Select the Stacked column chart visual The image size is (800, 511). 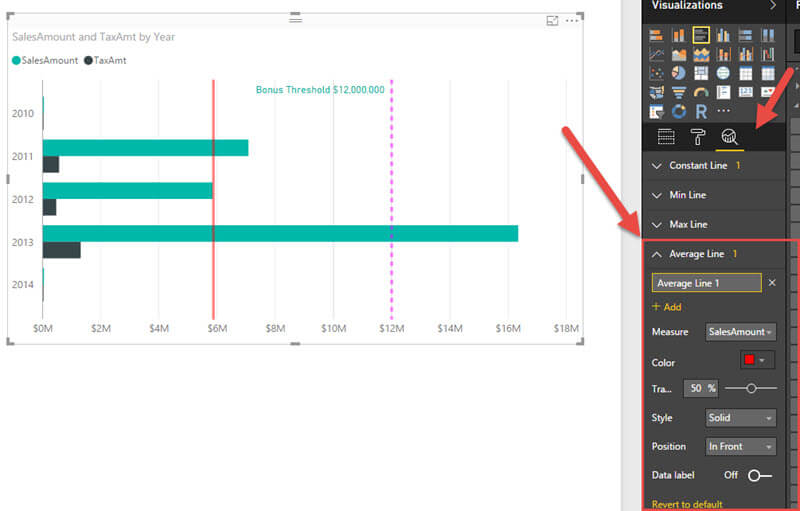(679, 35)
